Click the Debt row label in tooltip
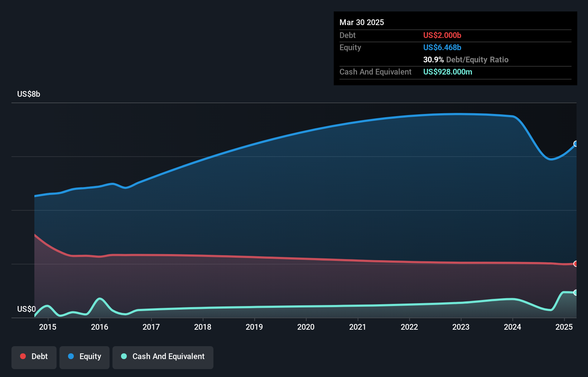Image resolution: width=588 pixels, height=377 pixels. click(x=347, y=35)
